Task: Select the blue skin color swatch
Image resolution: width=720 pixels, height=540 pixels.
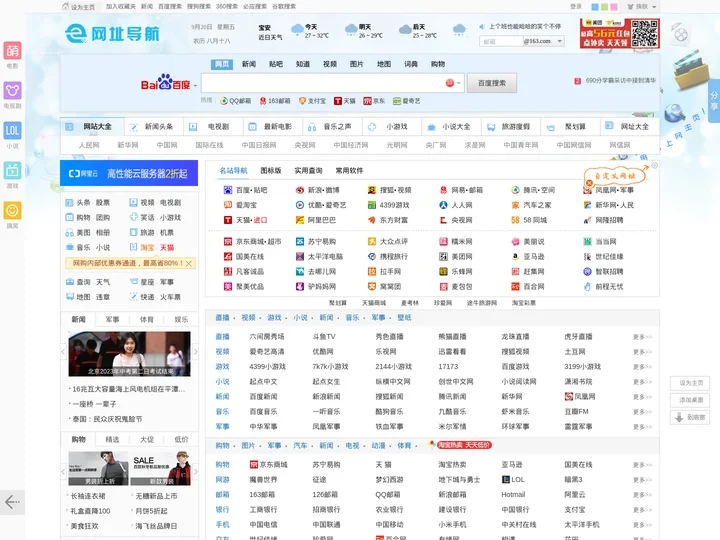Action: tap(595, 7)
